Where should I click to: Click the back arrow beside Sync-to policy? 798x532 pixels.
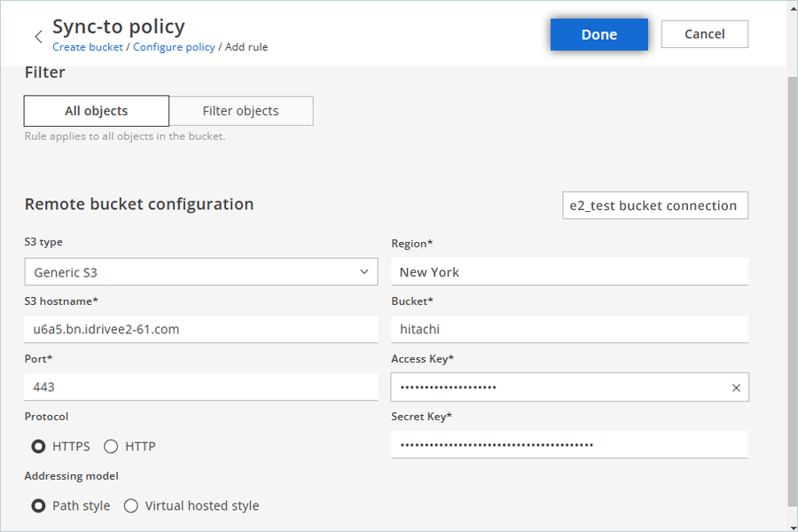point(38,36)
